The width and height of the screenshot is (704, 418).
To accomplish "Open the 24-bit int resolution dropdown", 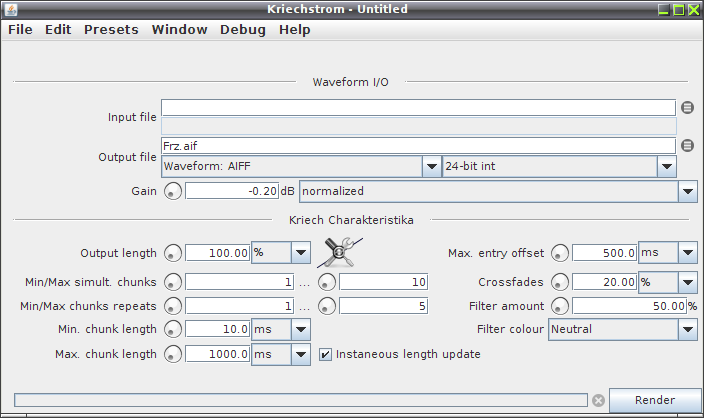I will pos(559,167).
